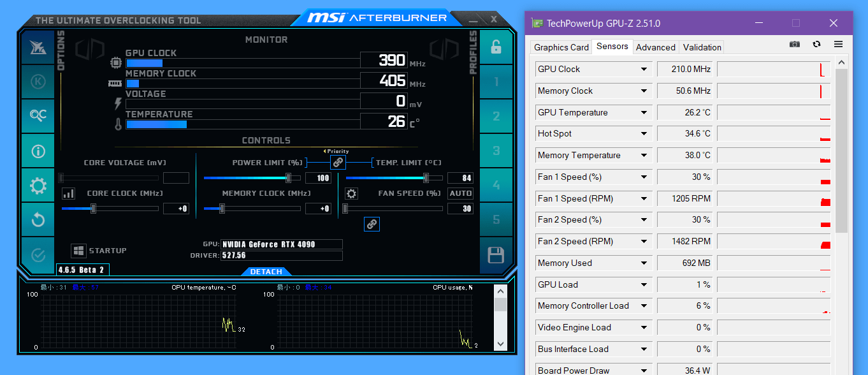This screenshot has width=868, height=375.
Task: Click the Core Clock slider handle
Action: (x=93, y=209)
